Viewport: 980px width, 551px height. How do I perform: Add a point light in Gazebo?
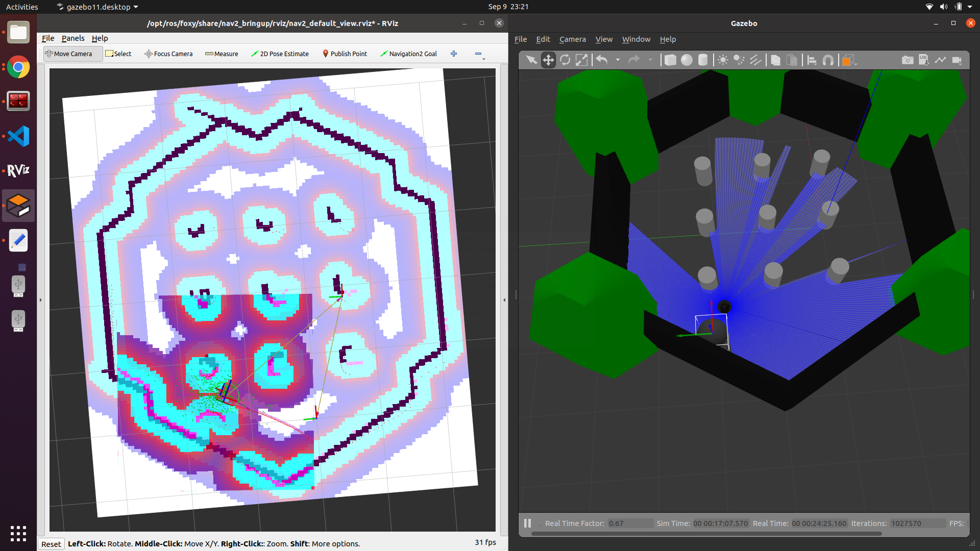click(x=723, y=60)
